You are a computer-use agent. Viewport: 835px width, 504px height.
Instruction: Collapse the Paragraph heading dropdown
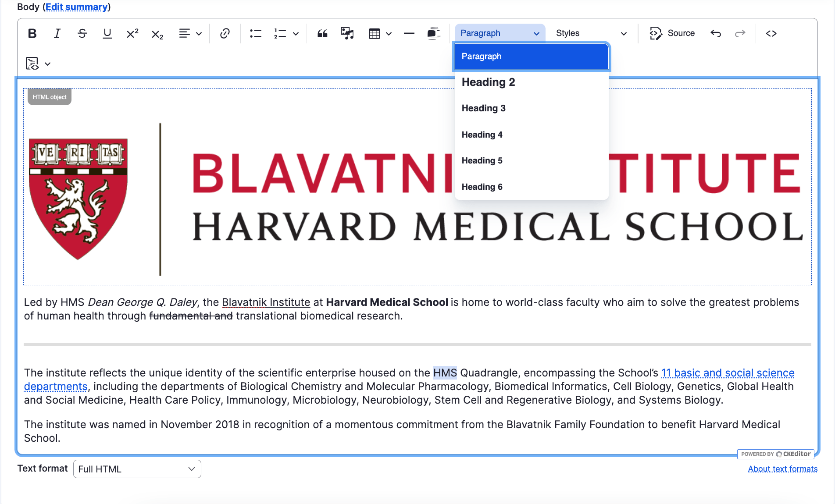(x=500, y=33)
